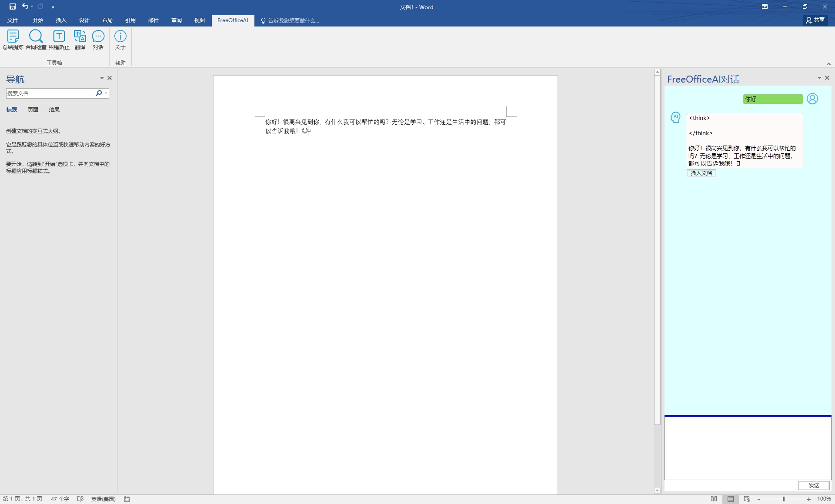Image resolution: width=835 pixels, height=504 pixels.
Task: Click the save icon in quick access toolbar
Action: click(12, 7)
